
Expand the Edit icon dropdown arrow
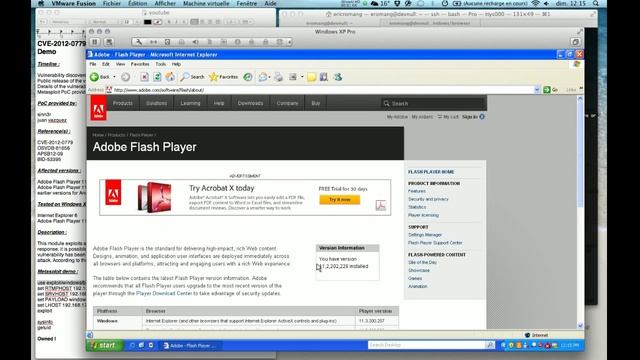point(302,77)
